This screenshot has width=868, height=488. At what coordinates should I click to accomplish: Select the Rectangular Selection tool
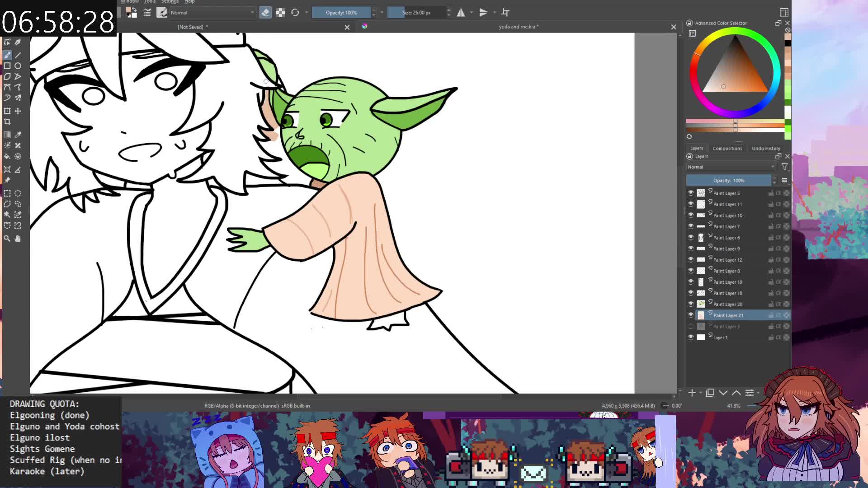[7, 193]
